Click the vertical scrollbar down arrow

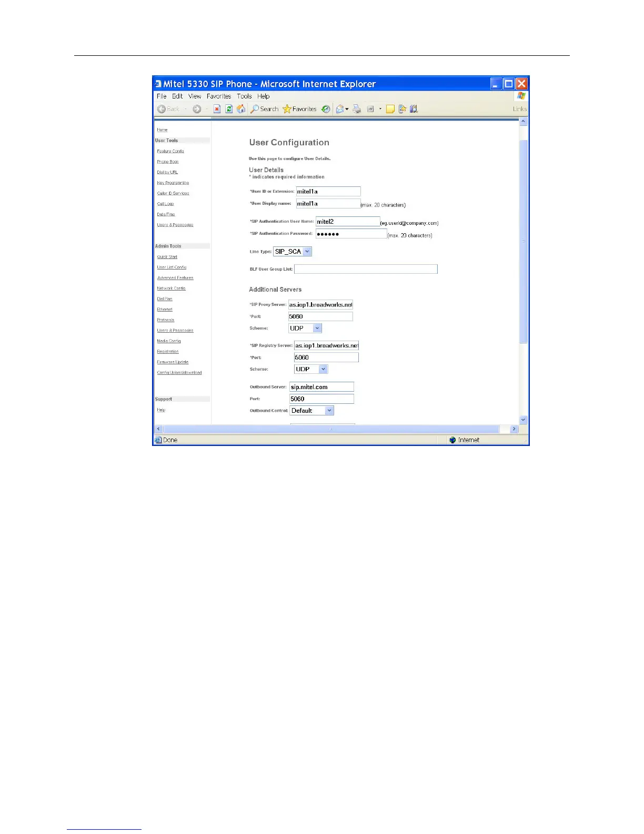(523, 420)
